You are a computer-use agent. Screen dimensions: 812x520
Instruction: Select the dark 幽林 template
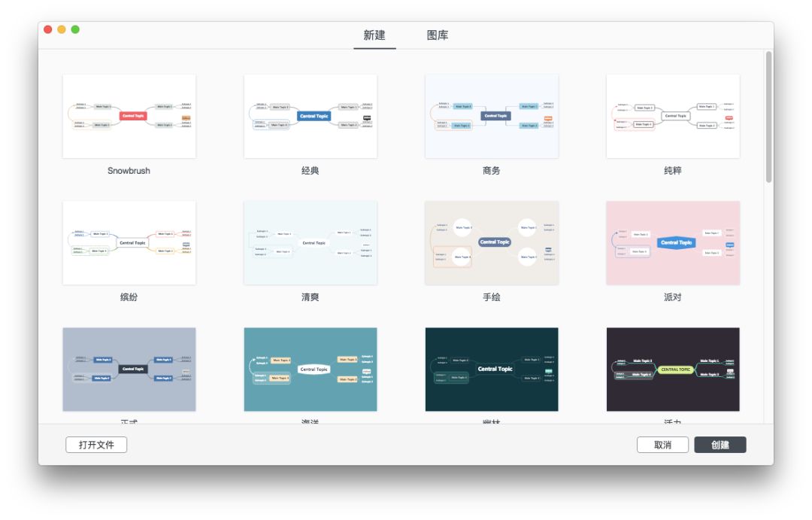point(492,369)
